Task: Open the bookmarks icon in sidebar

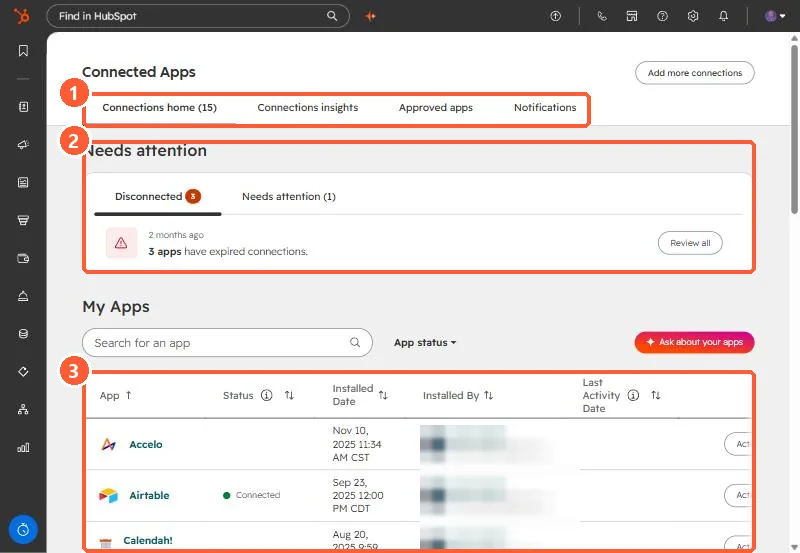Action: coord(23,51)
